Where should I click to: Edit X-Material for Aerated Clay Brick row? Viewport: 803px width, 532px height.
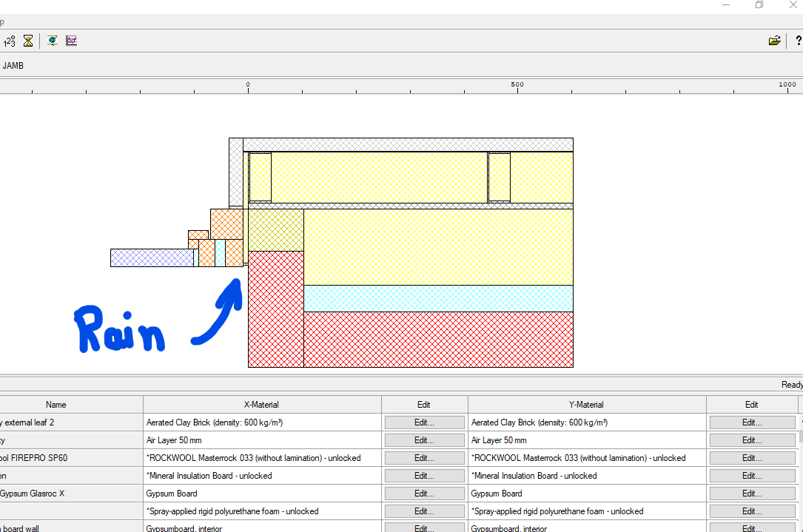click(424, 422)
